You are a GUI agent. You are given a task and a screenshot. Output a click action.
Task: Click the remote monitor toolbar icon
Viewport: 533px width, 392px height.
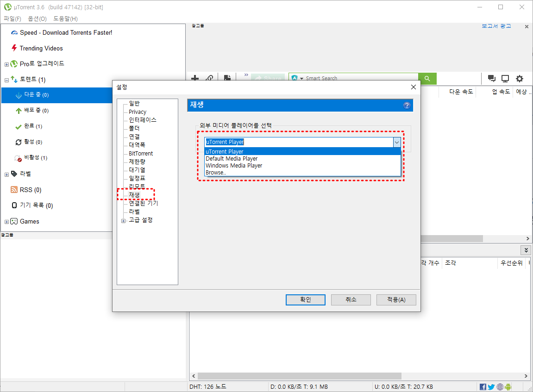506,79
